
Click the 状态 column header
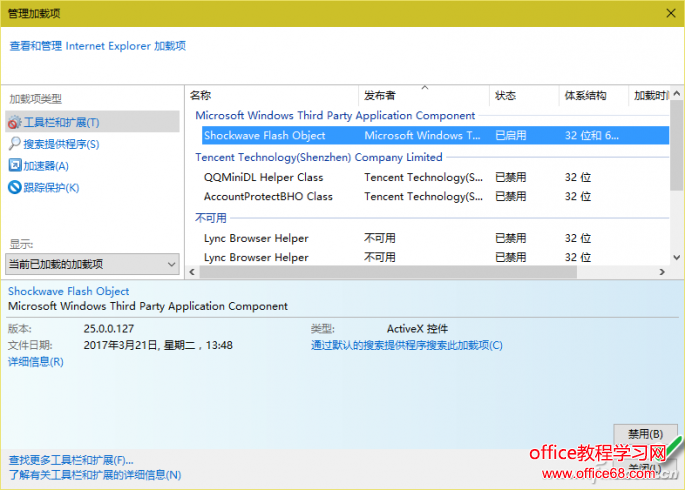tap(522, 96)
